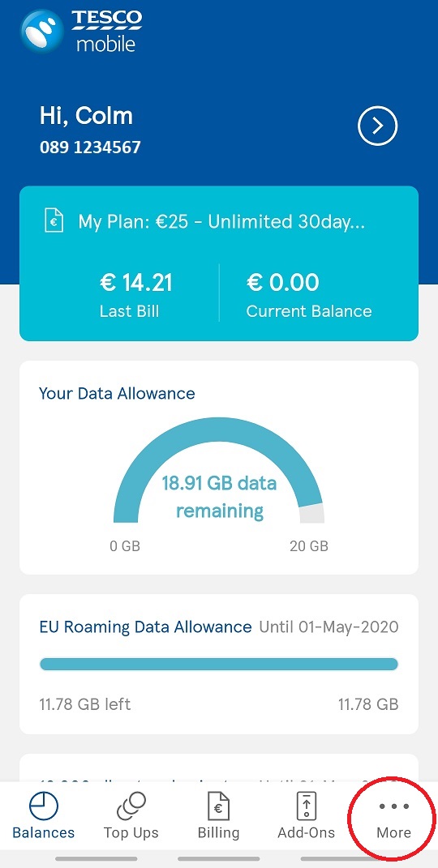Image resolution: width=438 pixels, height=868 pixels.
Task: Tap the Billing euro document icon
Action: coord(219,806)
